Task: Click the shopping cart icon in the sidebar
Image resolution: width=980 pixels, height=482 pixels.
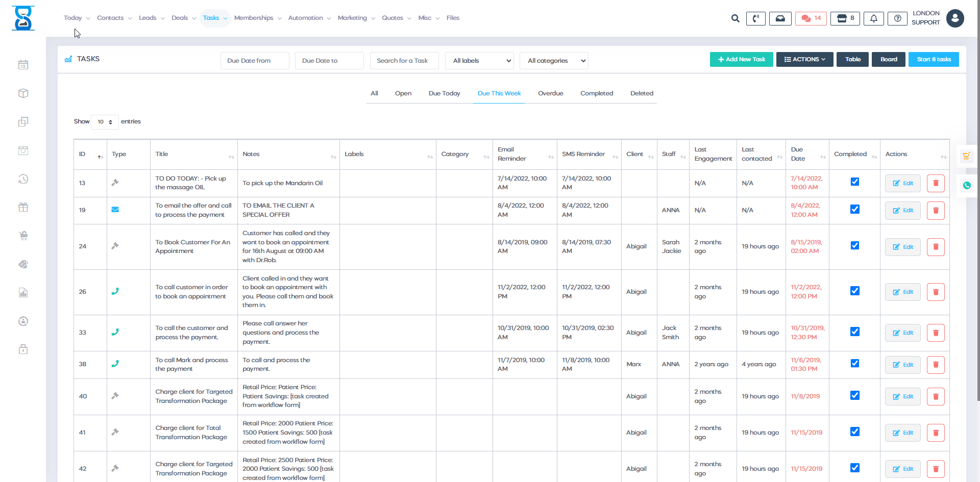Action: 23,236
